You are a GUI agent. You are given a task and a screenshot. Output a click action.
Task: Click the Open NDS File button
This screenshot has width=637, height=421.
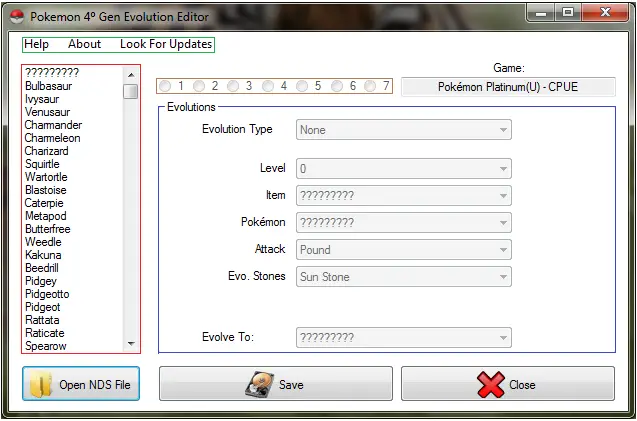[81, 384]
